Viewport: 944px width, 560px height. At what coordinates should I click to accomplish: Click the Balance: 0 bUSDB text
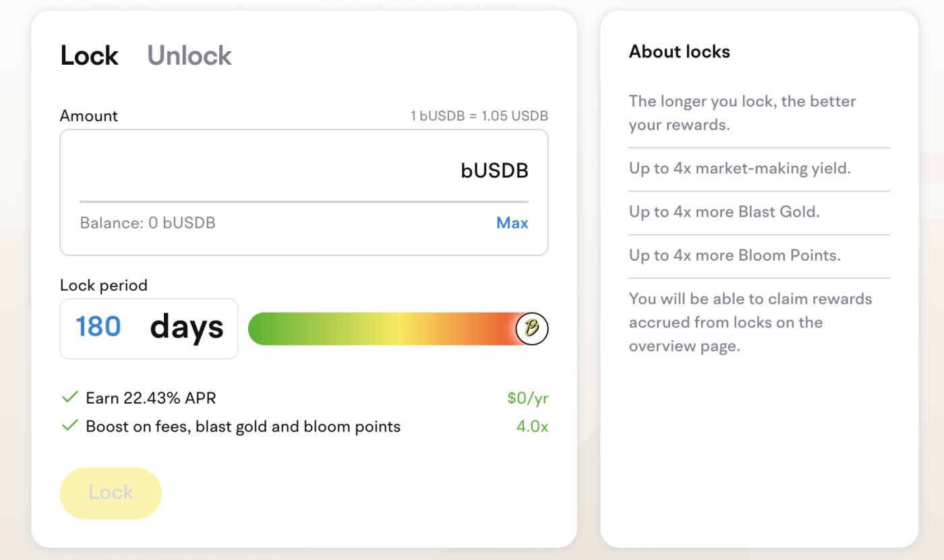click(x=148, y=223)
